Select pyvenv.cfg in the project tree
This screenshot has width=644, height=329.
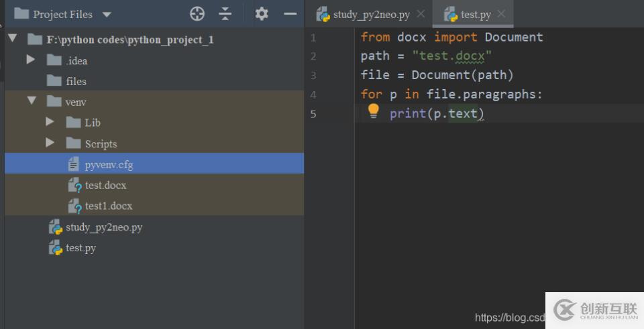[x=154, y=163]
